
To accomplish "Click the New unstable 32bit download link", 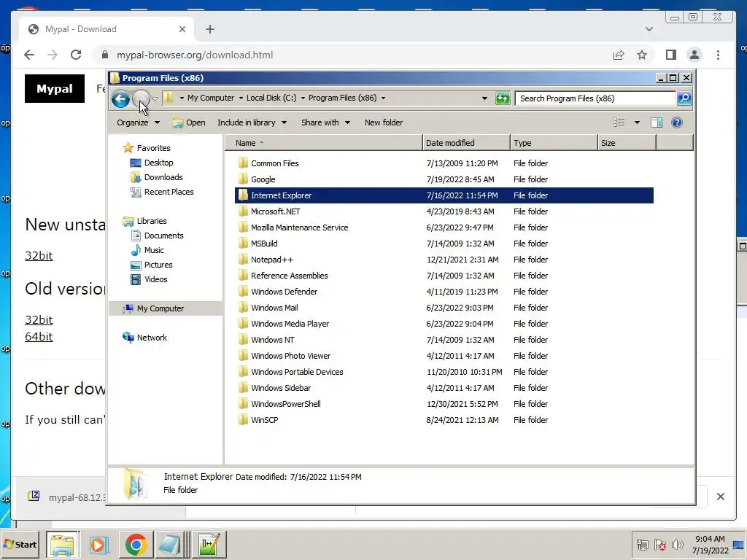I will pos(39,256).
